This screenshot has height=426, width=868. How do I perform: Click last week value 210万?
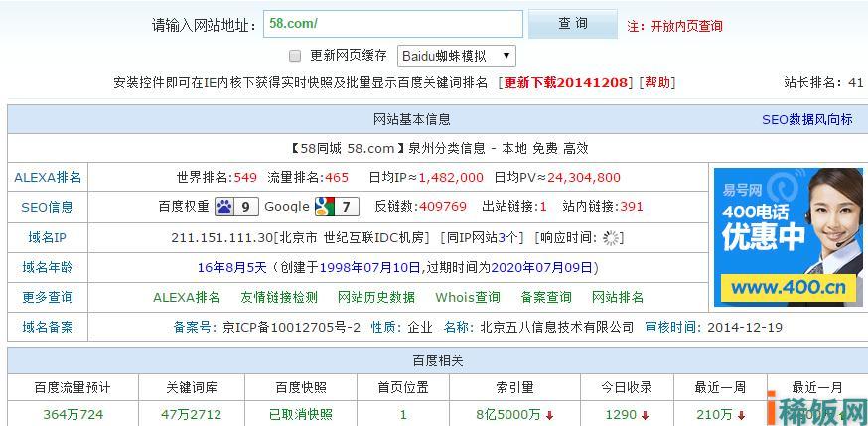[x=714, y=415]
